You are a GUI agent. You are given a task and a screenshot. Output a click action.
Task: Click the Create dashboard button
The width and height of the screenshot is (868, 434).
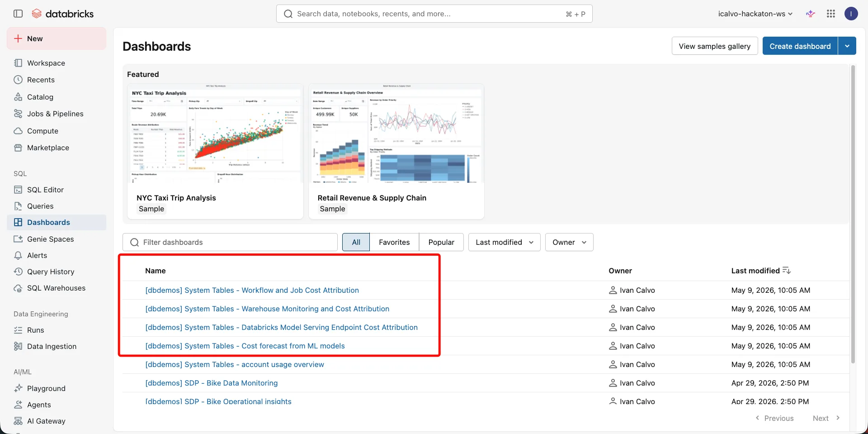[x=800, y=46]
